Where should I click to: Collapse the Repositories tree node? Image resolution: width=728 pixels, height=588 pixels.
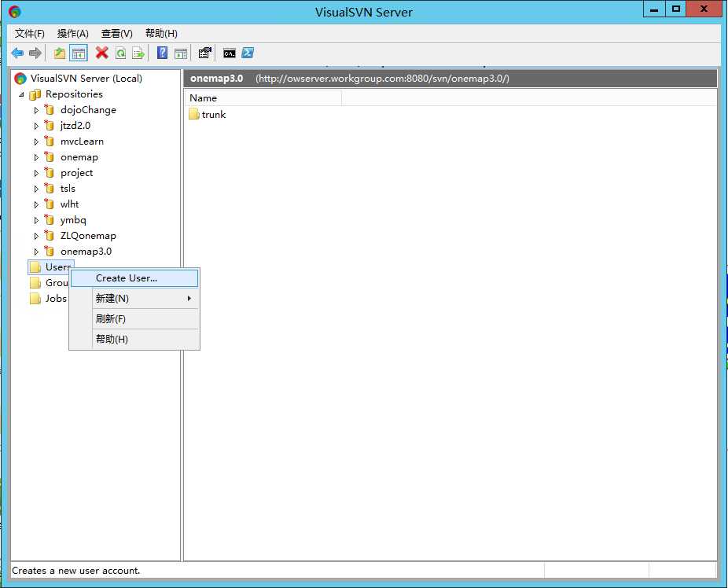click(x=21, y=94)
